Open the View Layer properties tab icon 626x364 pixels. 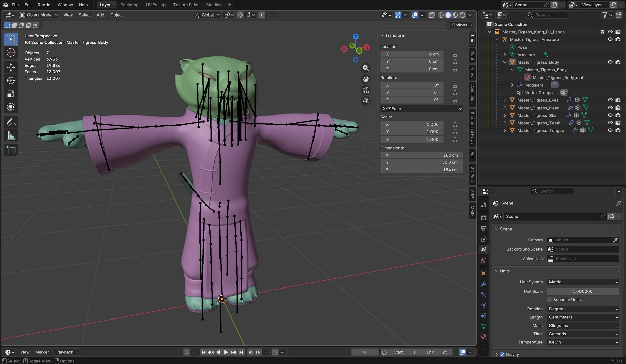coord(484,239)
